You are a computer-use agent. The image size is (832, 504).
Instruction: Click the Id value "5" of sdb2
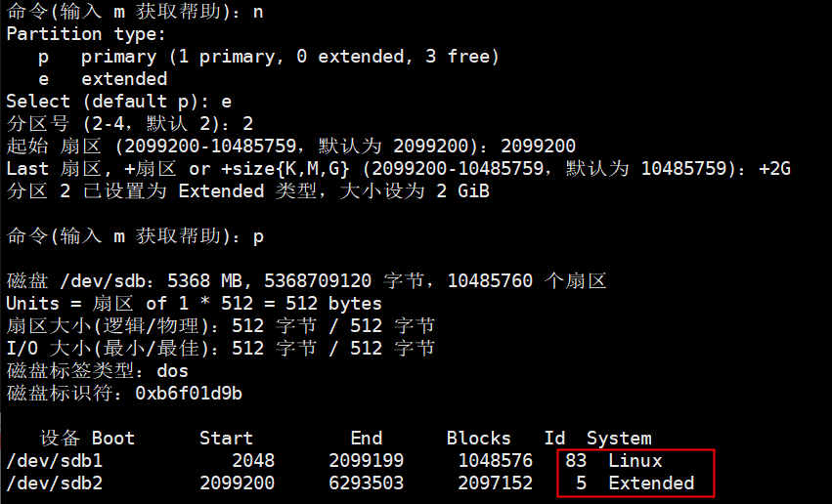tap(582, 483)
